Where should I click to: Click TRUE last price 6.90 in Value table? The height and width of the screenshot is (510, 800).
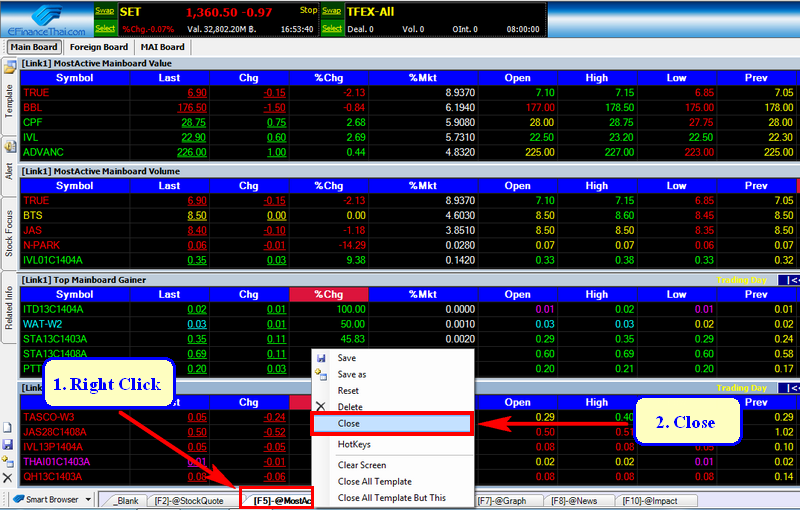[x=197, y=93]
